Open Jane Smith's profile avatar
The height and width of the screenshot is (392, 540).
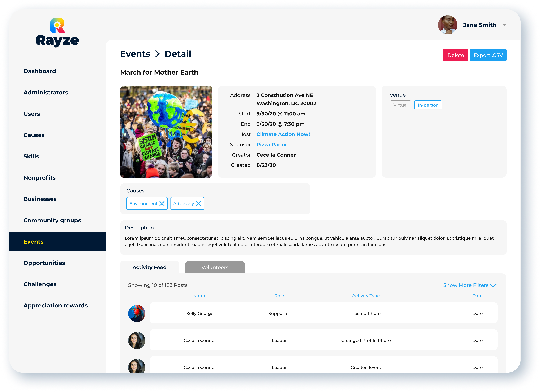447,25
